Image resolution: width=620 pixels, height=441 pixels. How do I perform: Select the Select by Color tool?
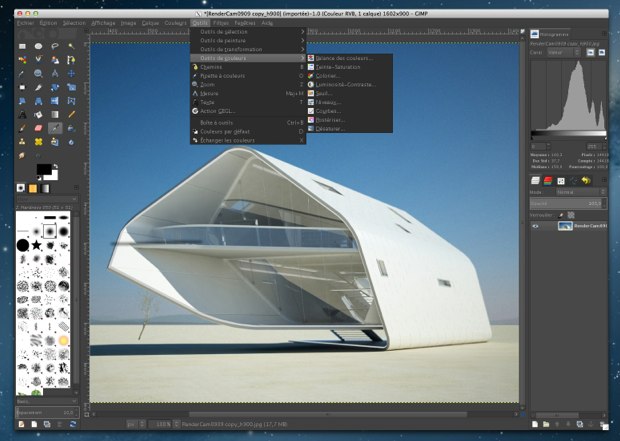[x=22, y=60]
